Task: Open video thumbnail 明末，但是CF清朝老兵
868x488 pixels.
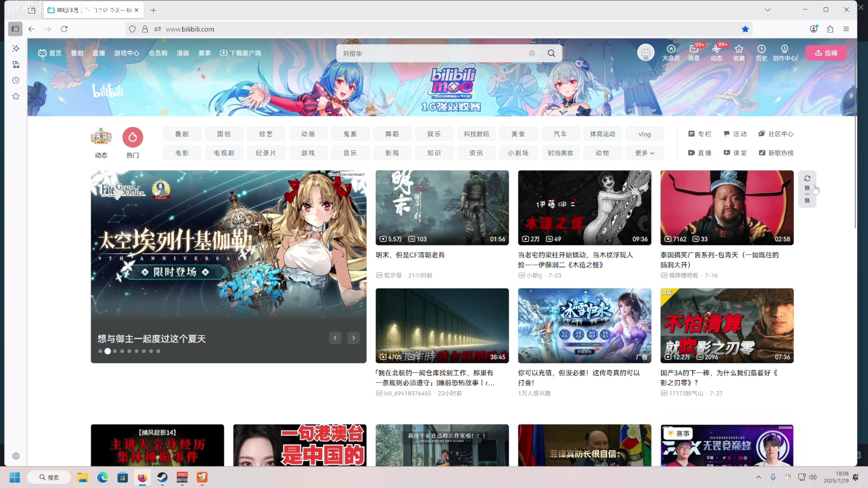Action: [442, 207]
